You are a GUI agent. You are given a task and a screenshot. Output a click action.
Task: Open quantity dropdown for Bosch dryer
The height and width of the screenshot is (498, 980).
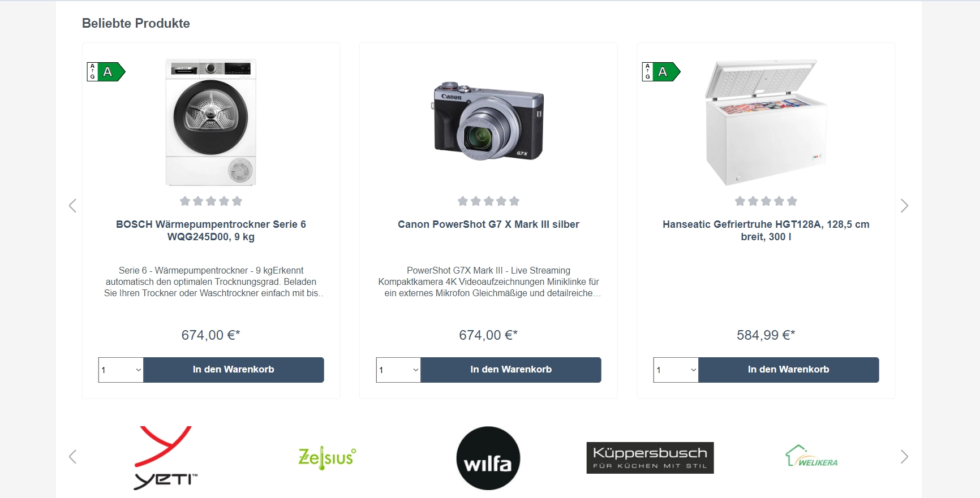121,370
